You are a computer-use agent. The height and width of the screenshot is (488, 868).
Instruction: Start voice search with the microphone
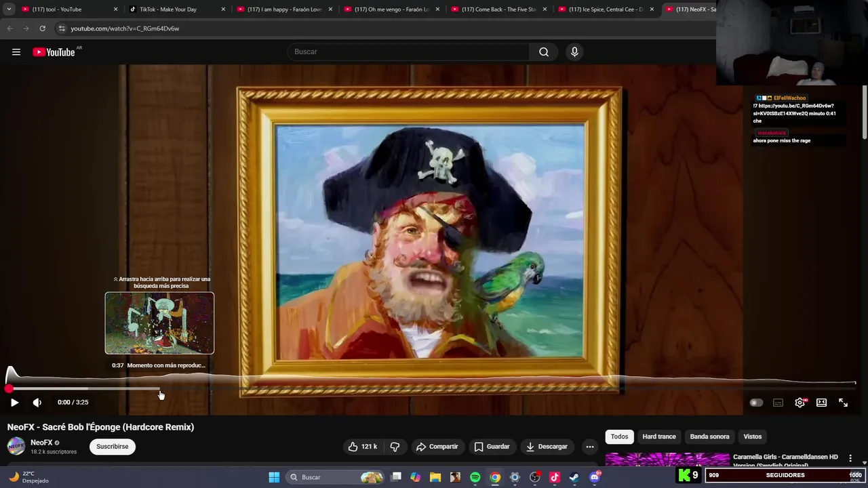pos(574,52)
